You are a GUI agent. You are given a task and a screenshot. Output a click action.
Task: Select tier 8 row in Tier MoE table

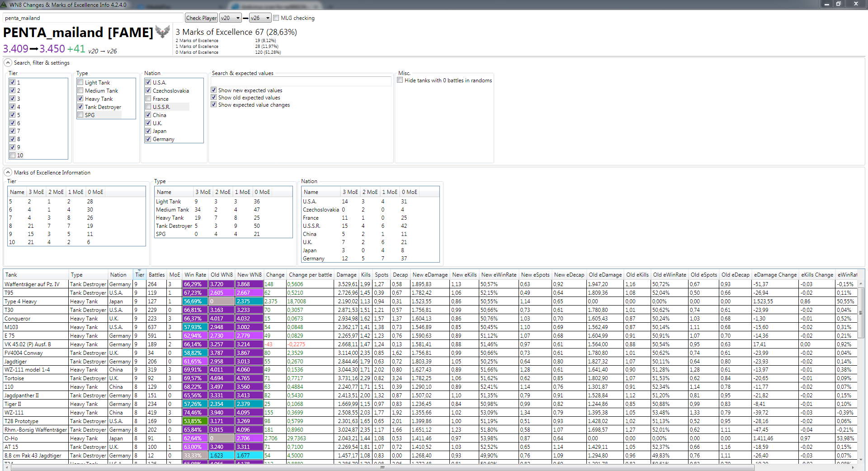pos(76,226)
